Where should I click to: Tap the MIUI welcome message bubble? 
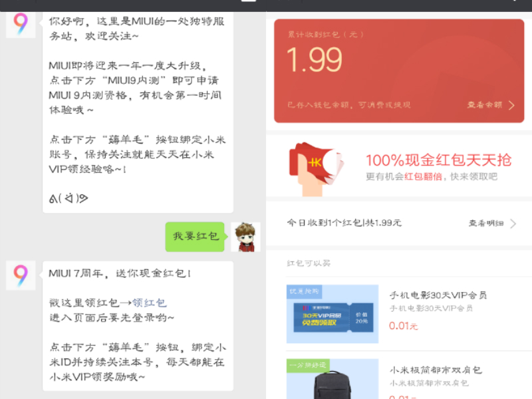(138, 112)
